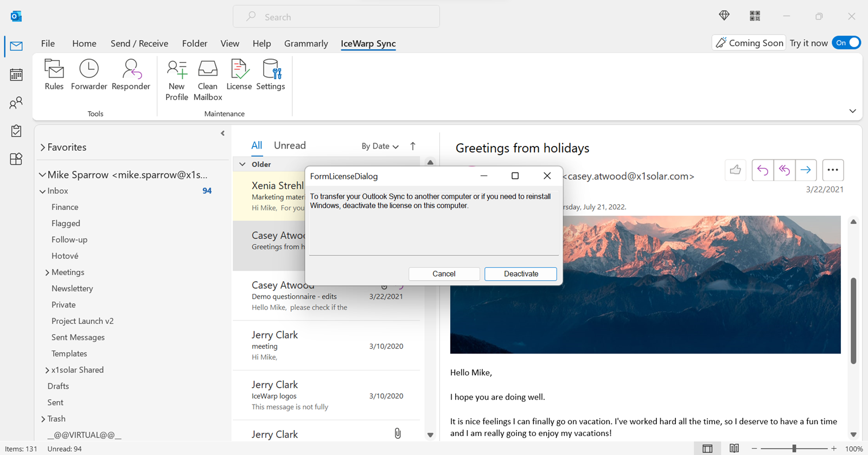Click the reading pane scrollbar
This screenshot has width=868, height=455.
click(x=853, y=321)
